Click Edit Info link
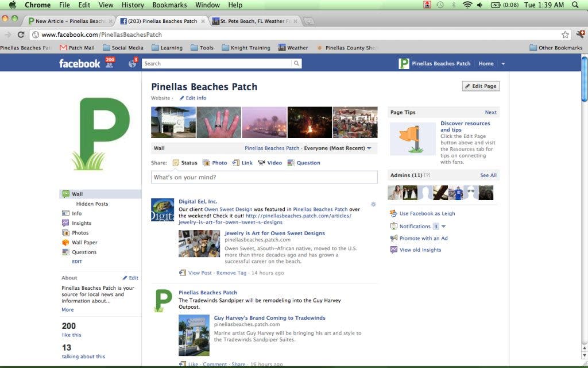The height and width of the screenshot is (368, 588). (x=193, y=98)
